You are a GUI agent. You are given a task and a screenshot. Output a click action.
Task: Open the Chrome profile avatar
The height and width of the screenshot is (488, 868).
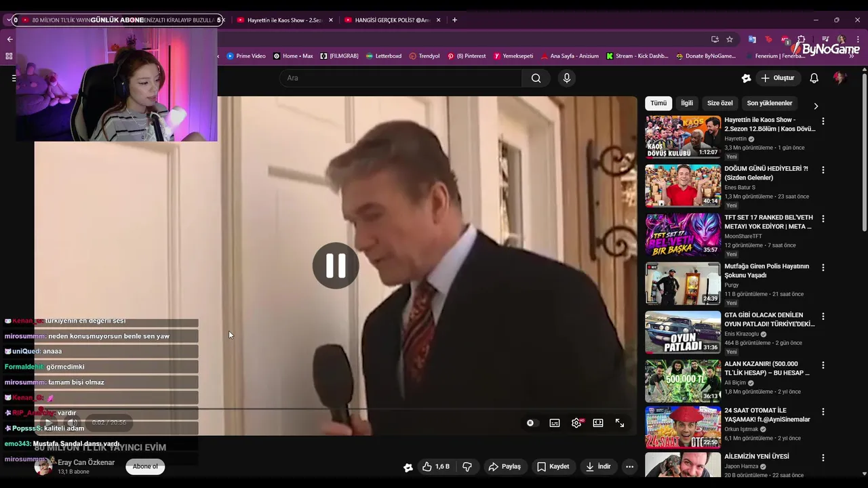pyautogui.click(x=841, y=39)
